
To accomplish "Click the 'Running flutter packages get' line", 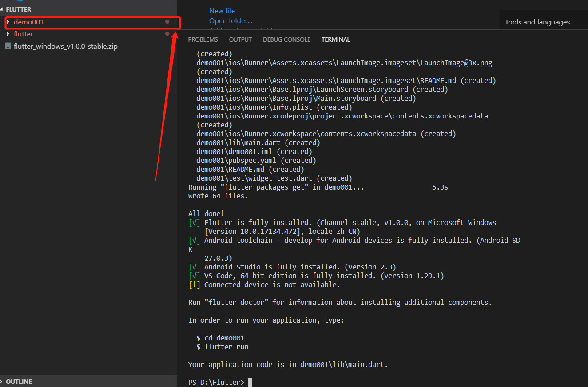I will (318, 187).
